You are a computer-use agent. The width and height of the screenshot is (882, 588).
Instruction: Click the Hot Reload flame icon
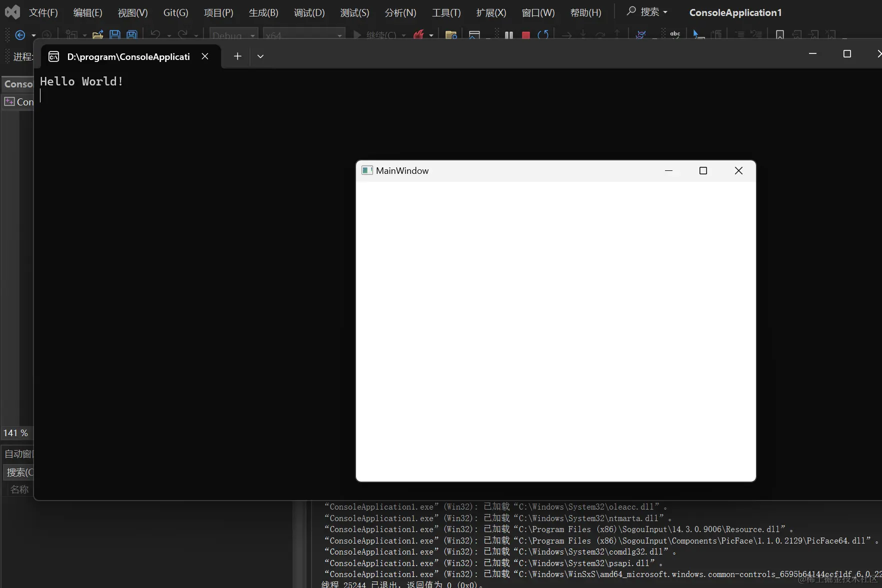pyautogui.click(x=418, y=35)
